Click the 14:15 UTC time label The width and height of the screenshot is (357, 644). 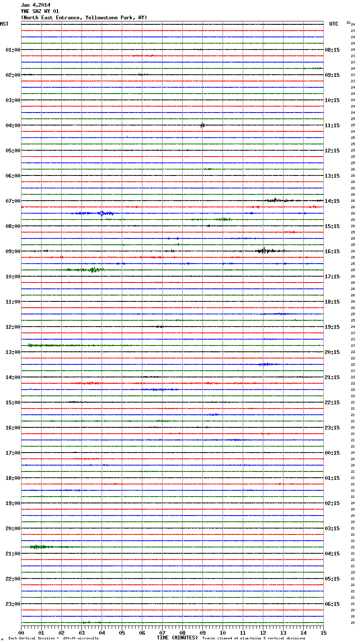coord(332,201)
